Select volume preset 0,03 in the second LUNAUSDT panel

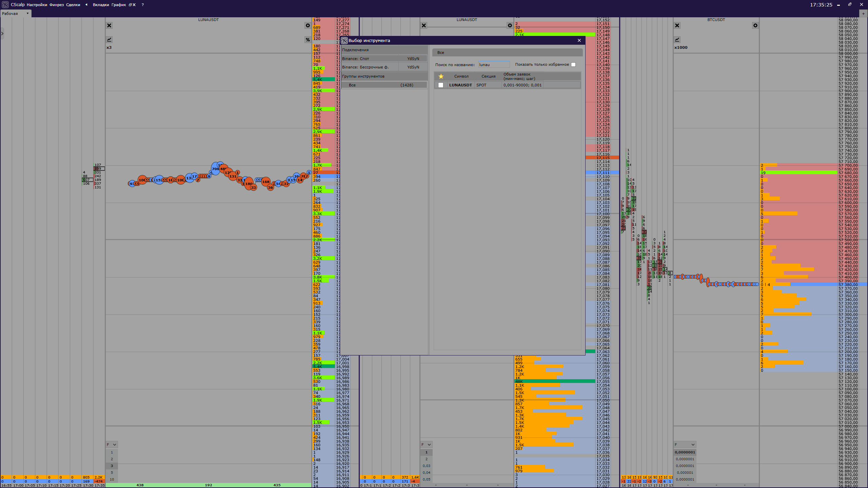coord(427,466)
